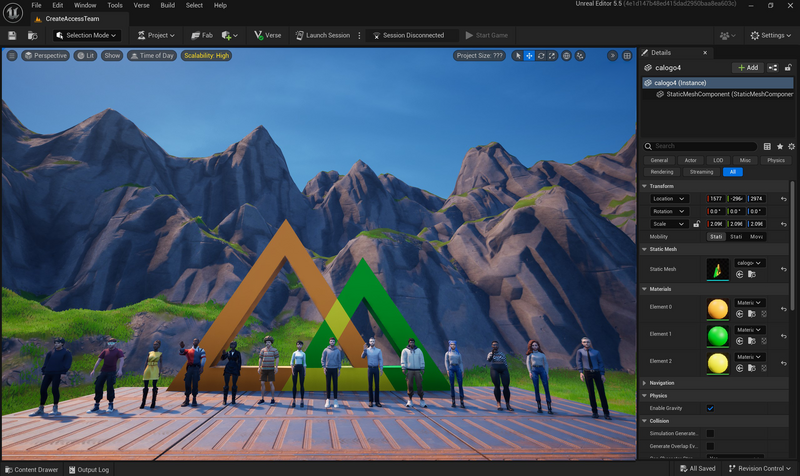Open the Edit menu
800x476 pixels.
point(58,5)
